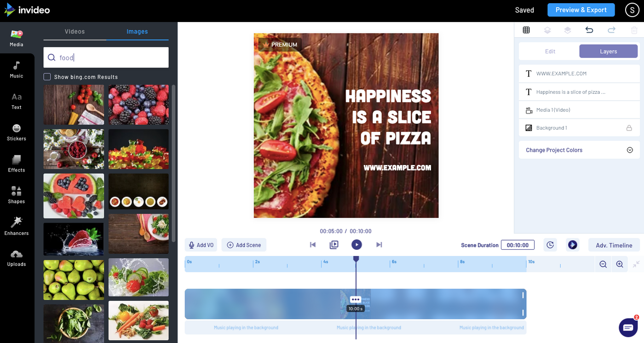The image size is (644, 343).
Task: Open the Uploads panel
Action: pyautogui.click(x=16, y=257)
